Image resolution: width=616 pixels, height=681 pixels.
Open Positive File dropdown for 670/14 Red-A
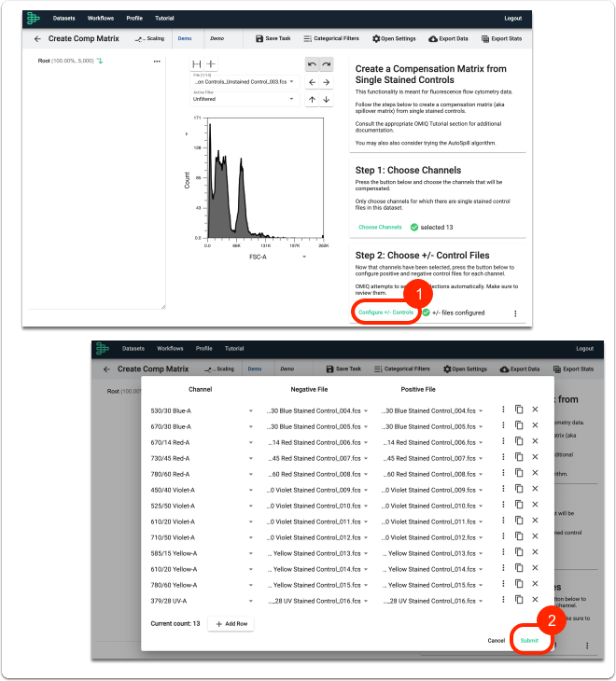click(433, 442)
